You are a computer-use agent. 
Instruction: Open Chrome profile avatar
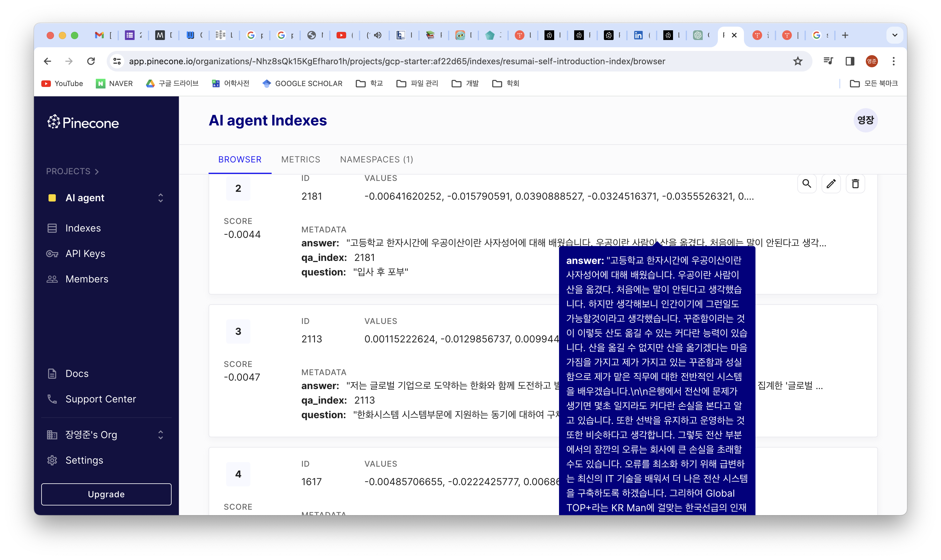click(871, 61)
